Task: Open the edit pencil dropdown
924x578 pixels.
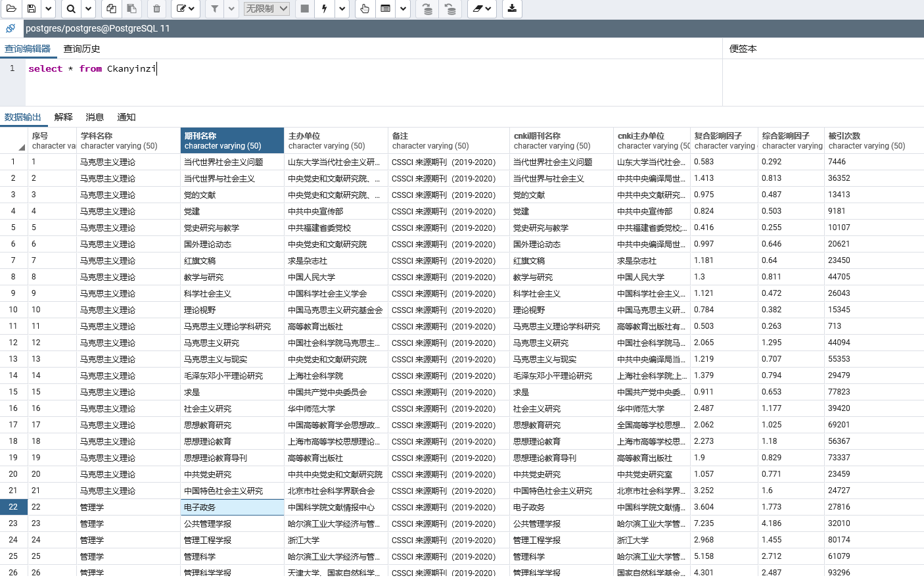Action: [186, 9]
